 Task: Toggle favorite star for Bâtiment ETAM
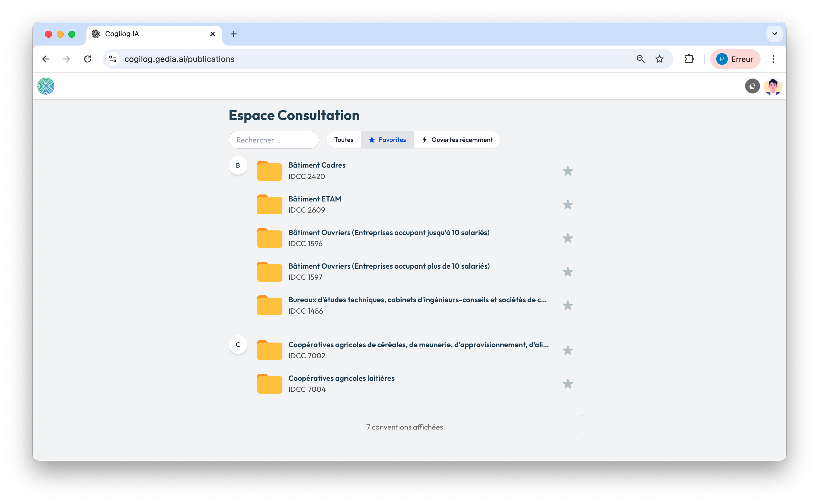pyautogui.click(x=568, y=205)
